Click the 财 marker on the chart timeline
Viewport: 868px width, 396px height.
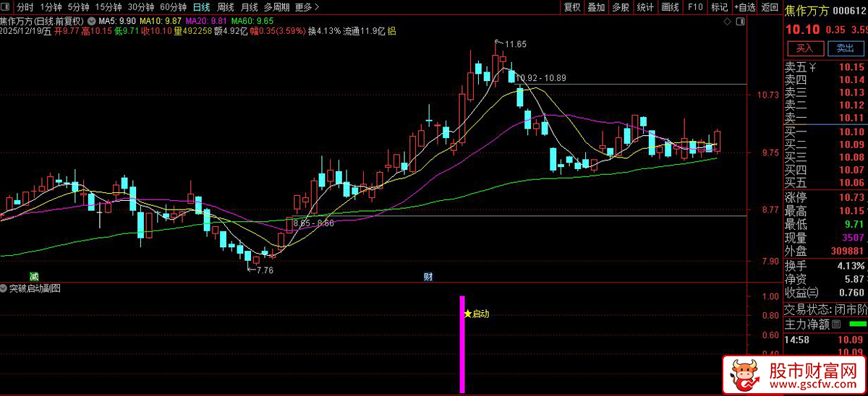pyautogui.click(x=427, y=277)
